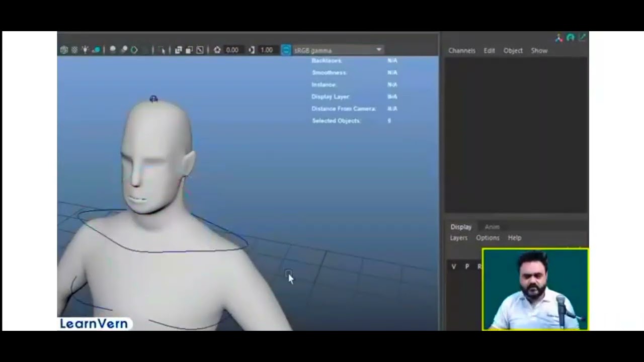Click the textured display checker icon
The height and width of the screenshot is (362, 644).
pyautogui.click(x=74, y=50)
